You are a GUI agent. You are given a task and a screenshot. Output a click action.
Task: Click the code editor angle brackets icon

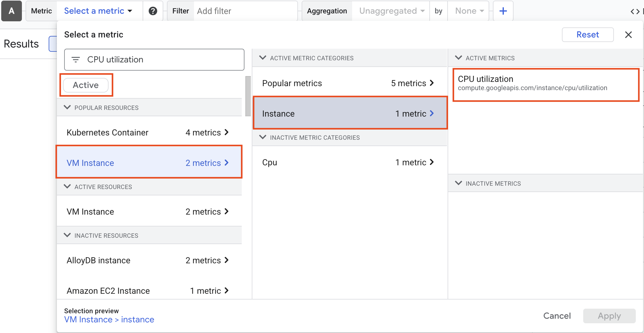coord(635,12)
